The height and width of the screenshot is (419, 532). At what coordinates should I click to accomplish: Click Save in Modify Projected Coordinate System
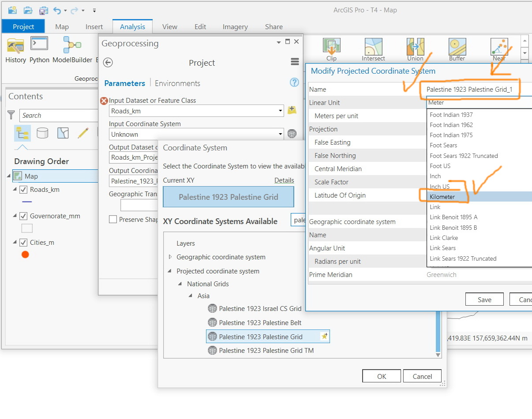point(484,299)
